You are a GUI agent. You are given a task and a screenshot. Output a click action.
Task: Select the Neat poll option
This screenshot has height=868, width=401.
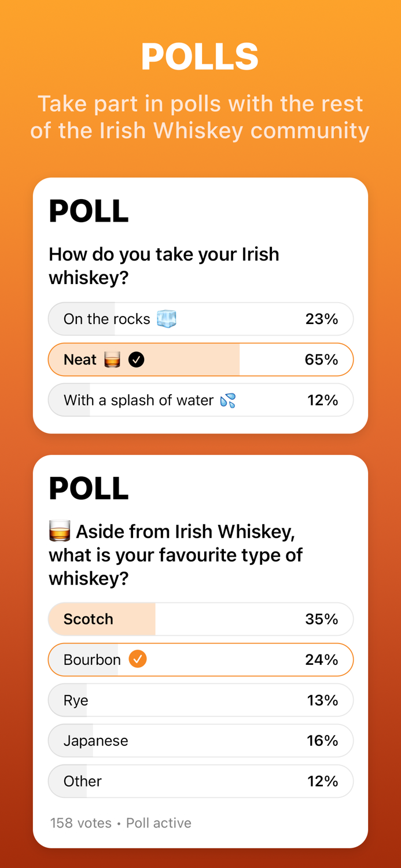(x=201, y=359)
